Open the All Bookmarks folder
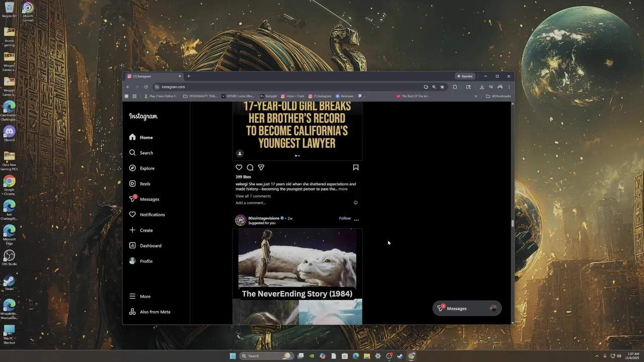 pyautogui.click(x=499, y=96)
